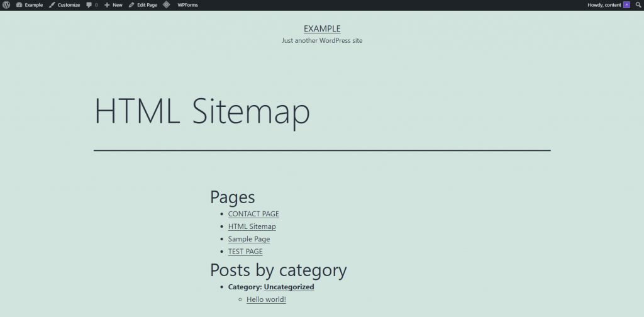Go to the Sample Page link
This screenshot has height=317, width=644.
tap(249, 239)
